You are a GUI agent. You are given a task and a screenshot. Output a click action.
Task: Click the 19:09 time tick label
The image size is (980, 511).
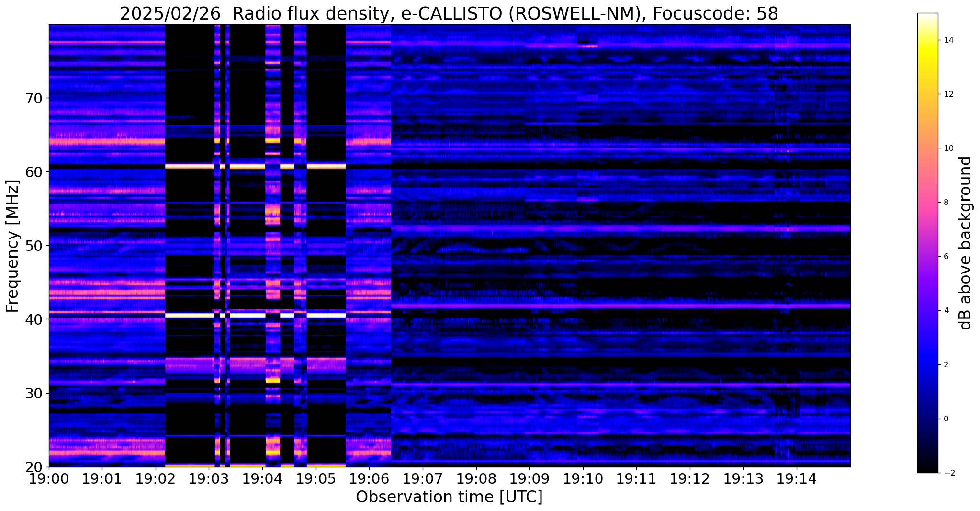click(529, 478)
